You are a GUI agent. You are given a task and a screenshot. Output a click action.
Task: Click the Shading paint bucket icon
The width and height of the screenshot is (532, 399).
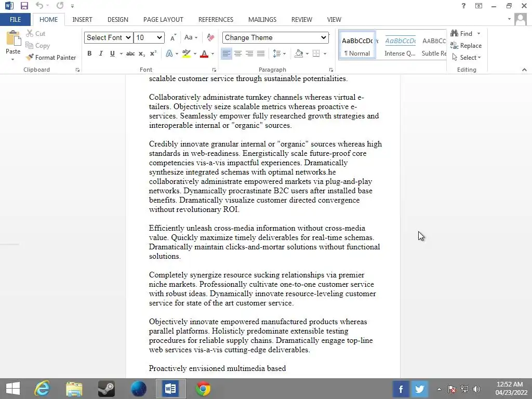pyautogui.click(x=299, y=54)
